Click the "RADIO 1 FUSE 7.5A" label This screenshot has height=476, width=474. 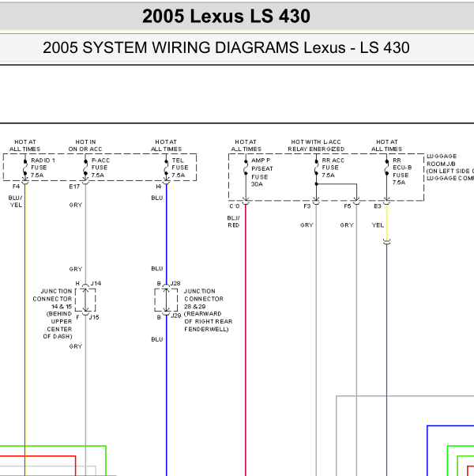point(43,168)
